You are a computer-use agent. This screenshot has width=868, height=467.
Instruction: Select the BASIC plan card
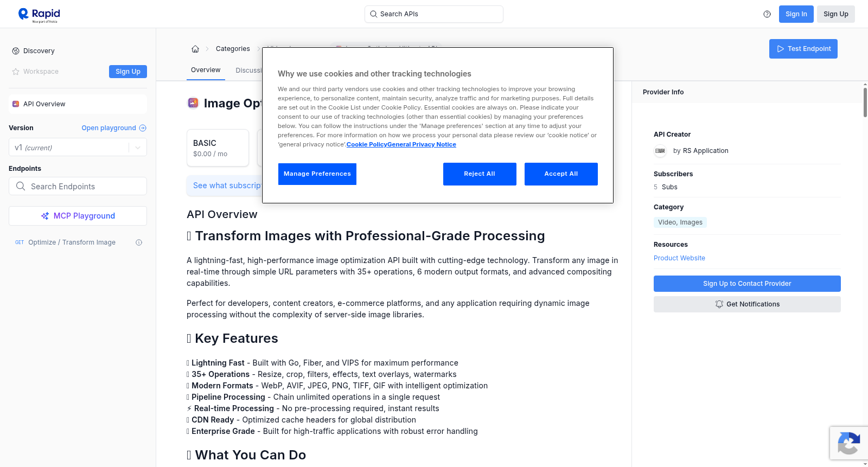[x=218, y=148]
